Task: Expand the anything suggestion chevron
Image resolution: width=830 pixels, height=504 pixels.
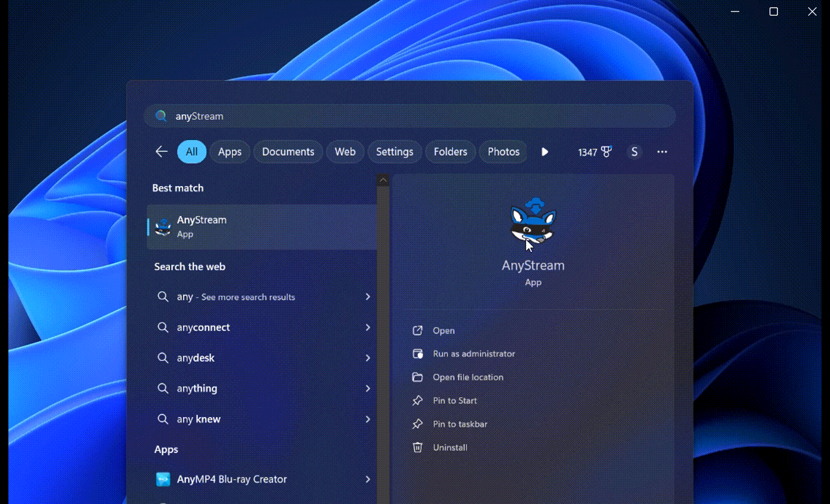Action: tap(368, 388)
